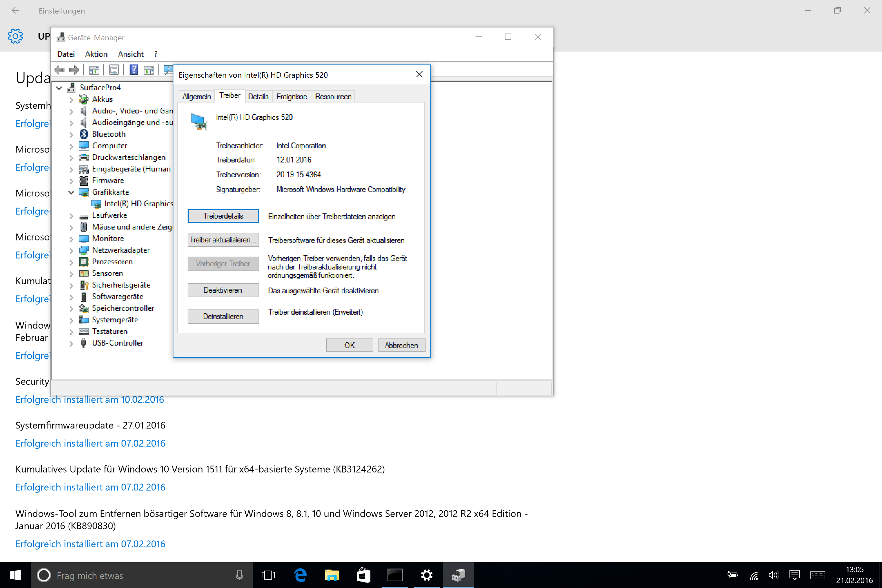Open the Action Center notification icon
The width and height of the screenshot is (882, 588).
[794, 575]
